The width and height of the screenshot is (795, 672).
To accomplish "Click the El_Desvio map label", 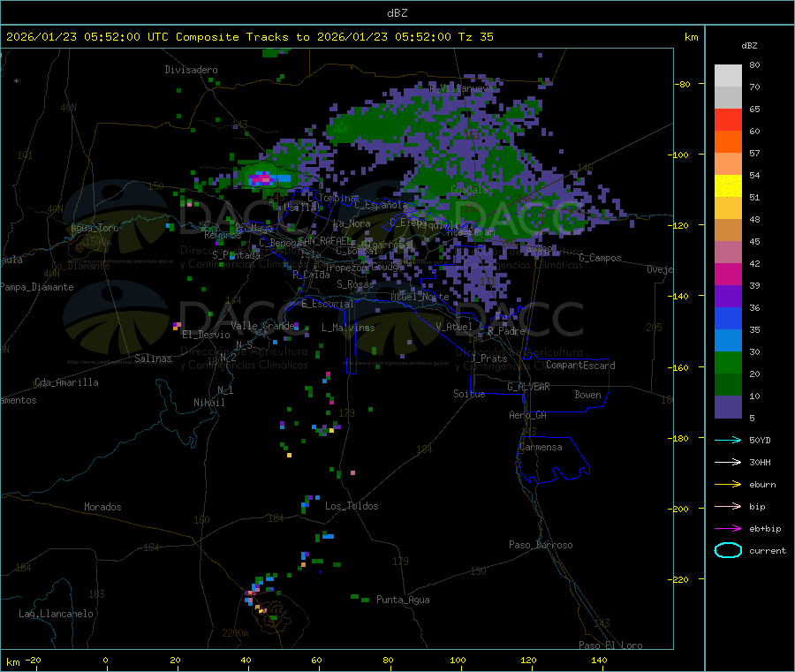I will pyautogui.click(x=206, y=335).
